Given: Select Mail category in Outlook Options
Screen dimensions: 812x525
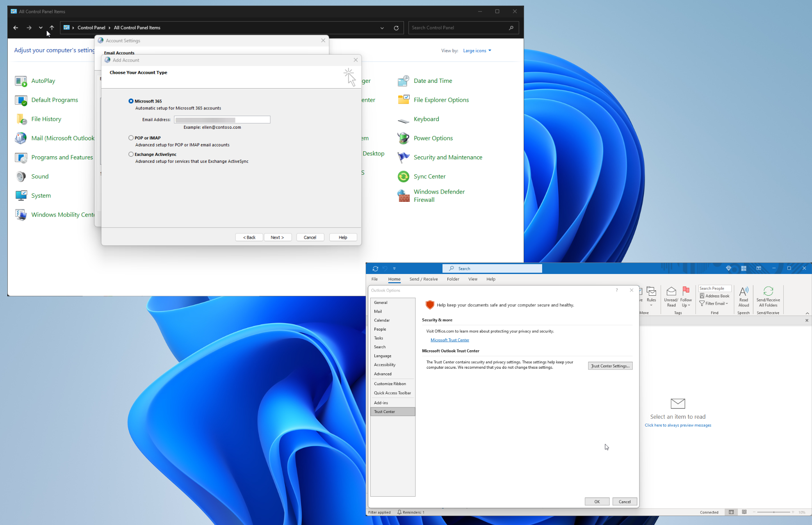Looking at the screenshot, I should click(392, 311).
